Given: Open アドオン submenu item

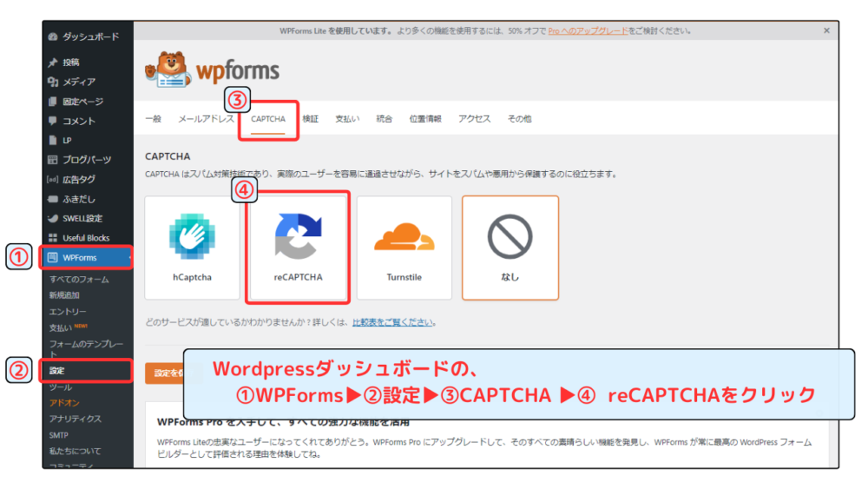Looking at the screenshot, I should (64, 403).
